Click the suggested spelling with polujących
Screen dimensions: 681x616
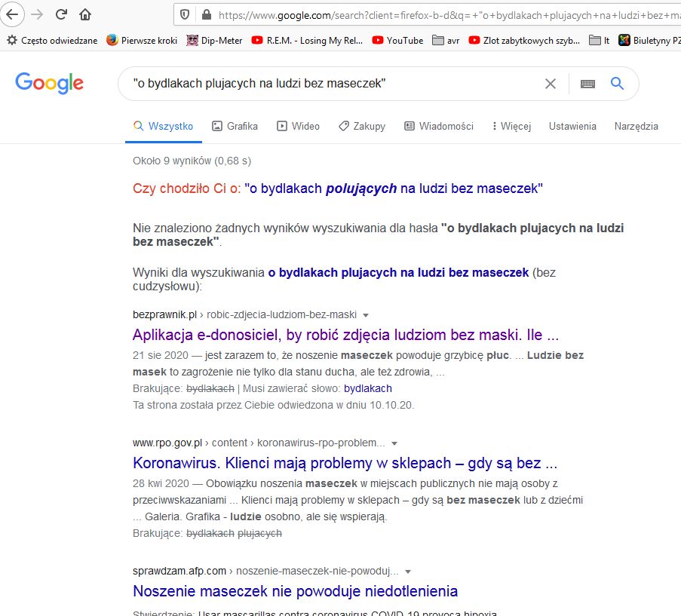(x=394, y=188)
